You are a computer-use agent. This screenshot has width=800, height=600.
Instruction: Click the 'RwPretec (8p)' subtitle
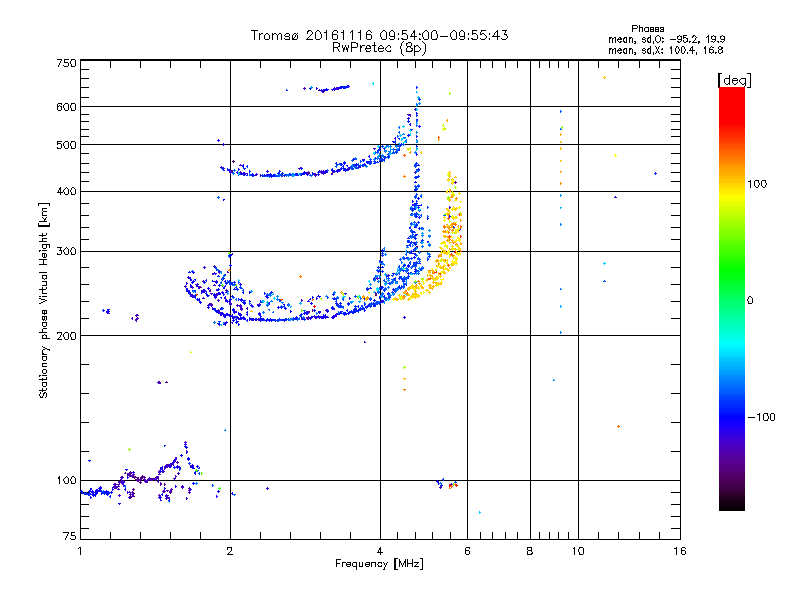(x=379, y=48)
